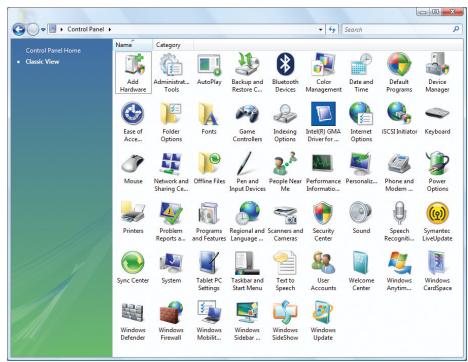This screenshot has width=468, height=362.
Task: Open Game Controllers
Action: coord(247,123)
